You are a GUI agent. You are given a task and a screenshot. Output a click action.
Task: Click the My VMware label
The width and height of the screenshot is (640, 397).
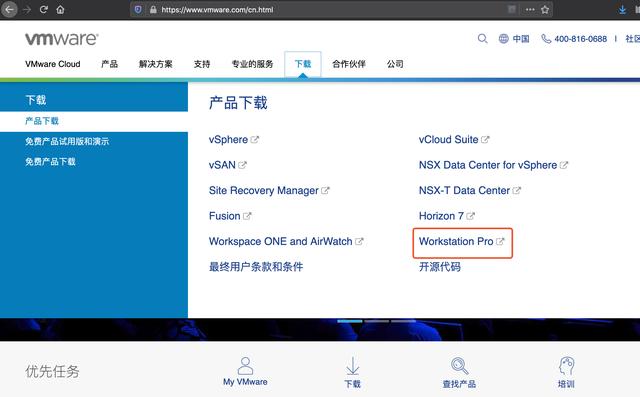click(245, 382)
